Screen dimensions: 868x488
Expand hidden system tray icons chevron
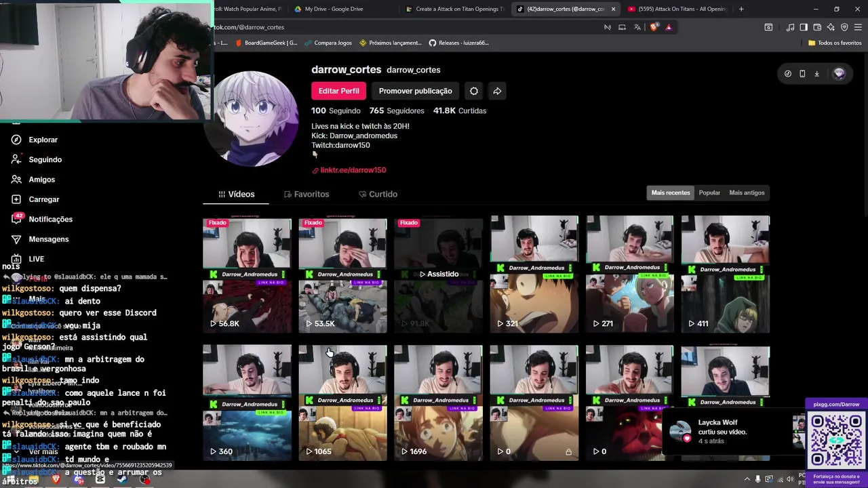pos(747,479)
